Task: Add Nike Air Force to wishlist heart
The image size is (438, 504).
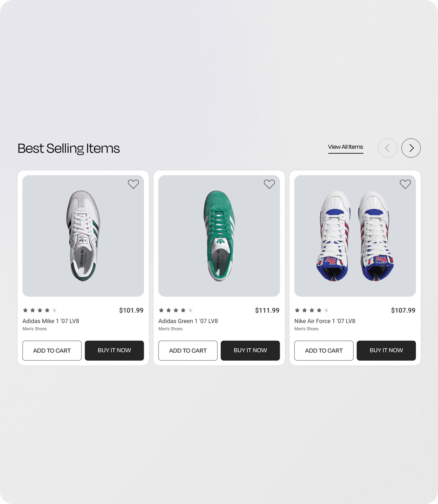Action: pyautogui.click(x=405, y=184)
